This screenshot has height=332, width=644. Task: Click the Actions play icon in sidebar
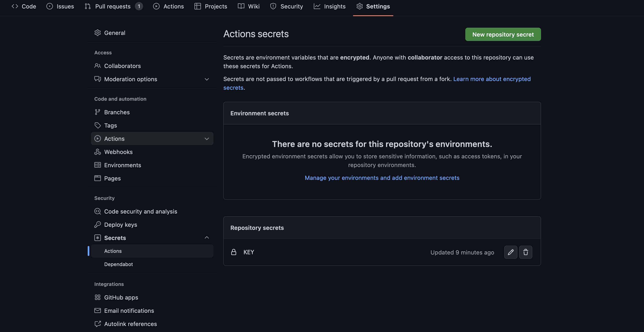click(97, 139)
